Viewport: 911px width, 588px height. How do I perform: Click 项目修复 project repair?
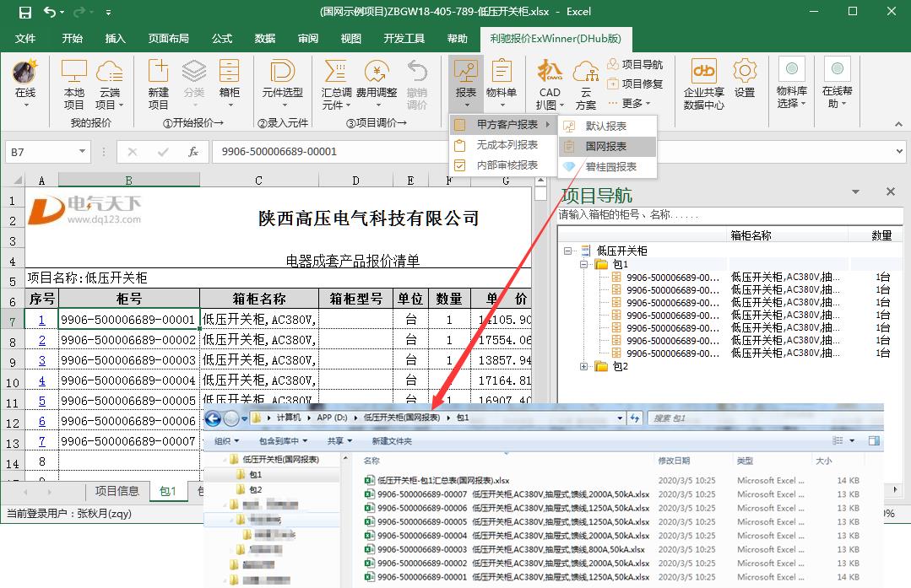[x=635, y=84]
